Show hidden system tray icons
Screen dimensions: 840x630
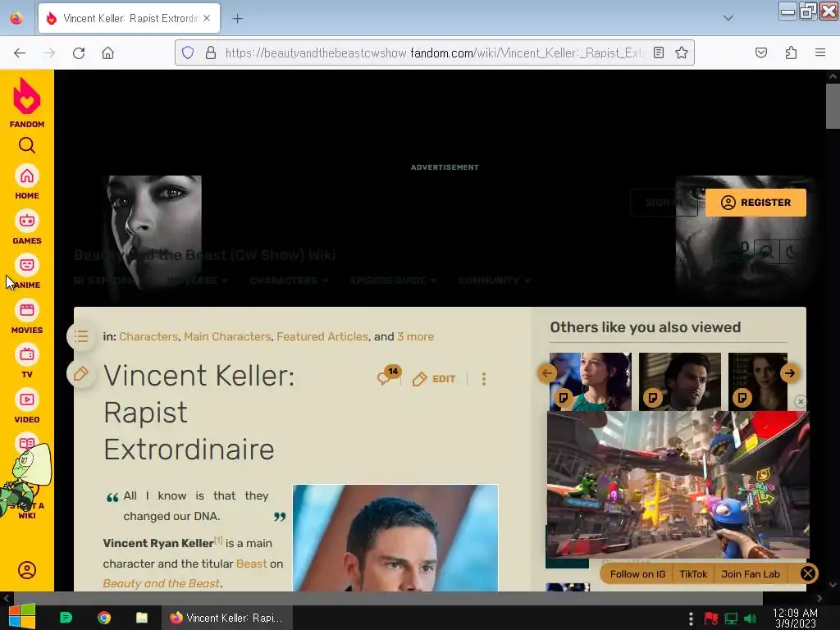point(691,619)
